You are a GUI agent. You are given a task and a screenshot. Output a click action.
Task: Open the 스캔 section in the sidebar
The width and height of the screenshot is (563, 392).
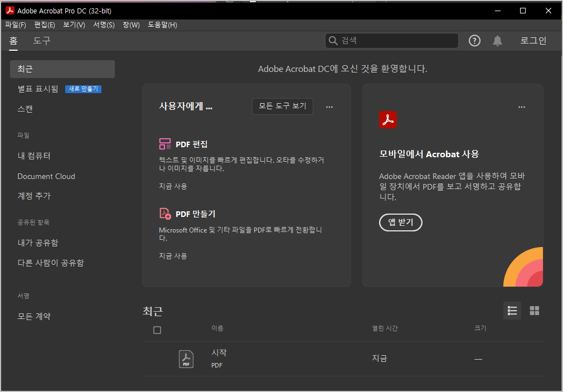click(26, 109)
